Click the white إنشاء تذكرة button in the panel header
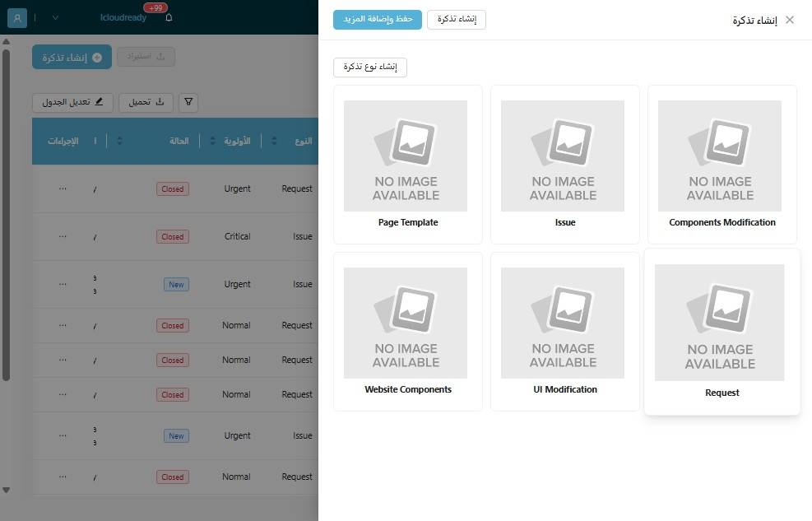This screenshot has height=521, width=812. coord(457,20)
